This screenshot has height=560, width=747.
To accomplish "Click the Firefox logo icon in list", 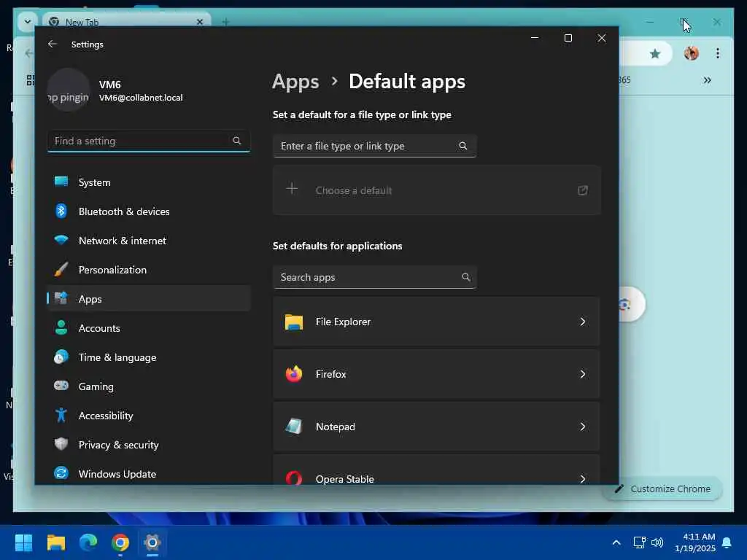I will (294, 374).
